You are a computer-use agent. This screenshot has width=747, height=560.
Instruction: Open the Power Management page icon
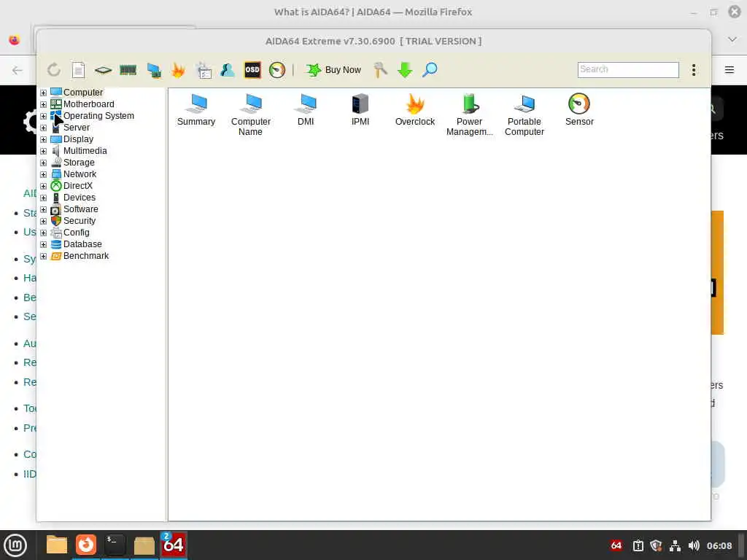[x=469, y=114]
